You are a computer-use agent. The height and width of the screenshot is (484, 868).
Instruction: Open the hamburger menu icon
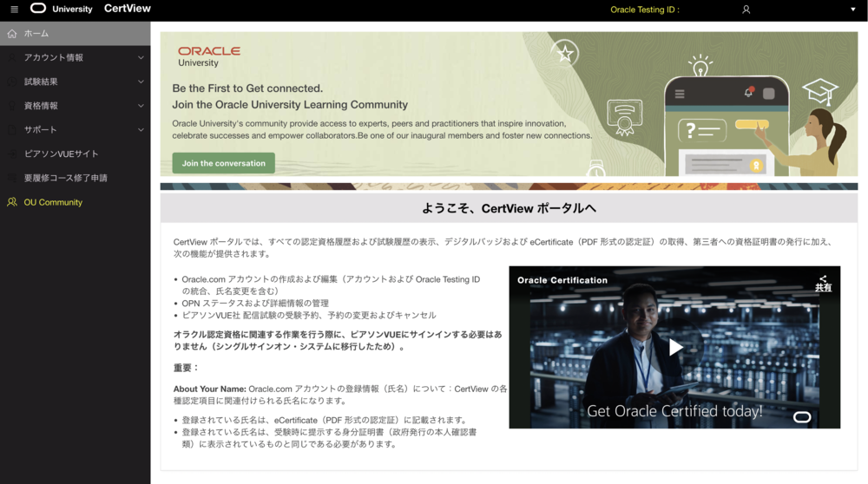[15, 9]
